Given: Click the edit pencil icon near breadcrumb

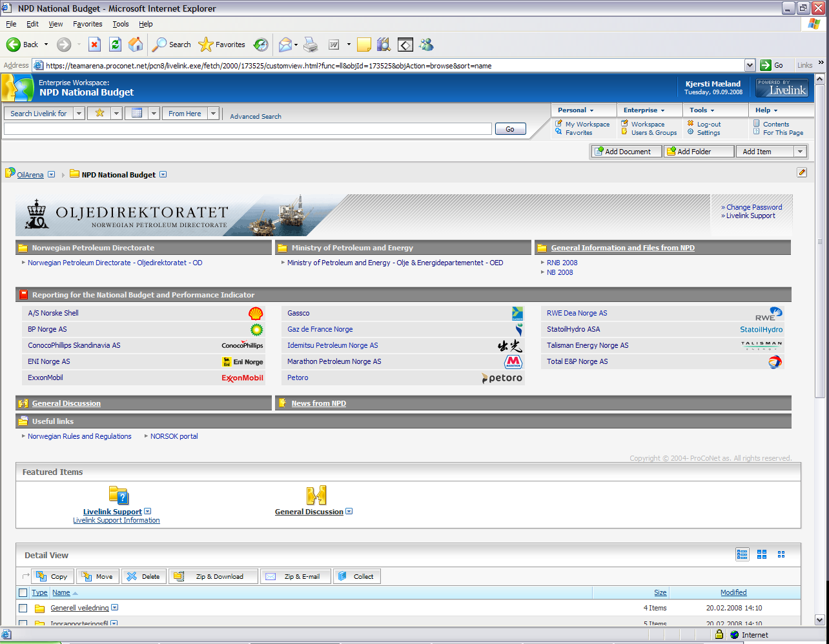Looking at the screenshot, I should [x=802, y=172].
